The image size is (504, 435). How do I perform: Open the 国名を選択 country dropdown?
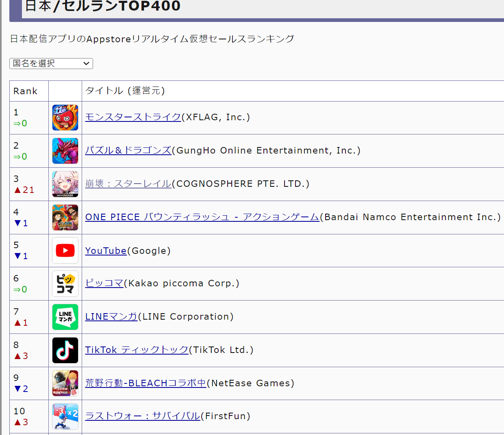point(51,63)
